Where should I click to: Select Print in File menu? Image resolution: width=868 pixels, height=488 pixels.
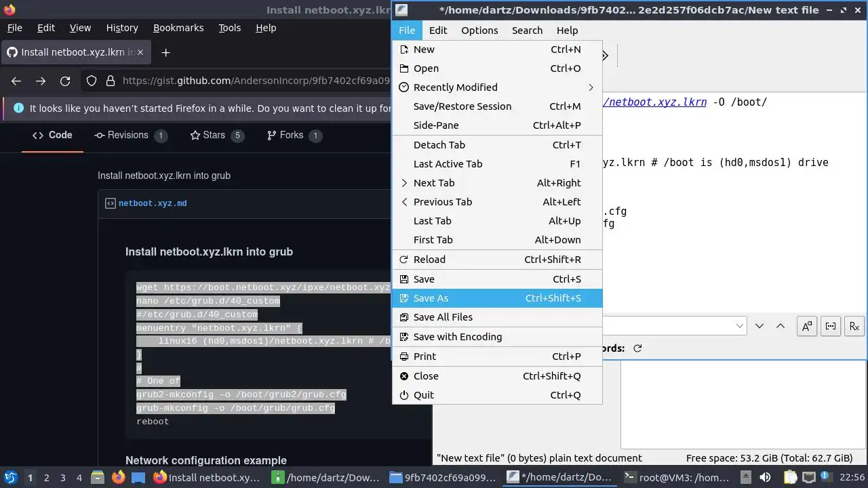(x=497, y=357)
